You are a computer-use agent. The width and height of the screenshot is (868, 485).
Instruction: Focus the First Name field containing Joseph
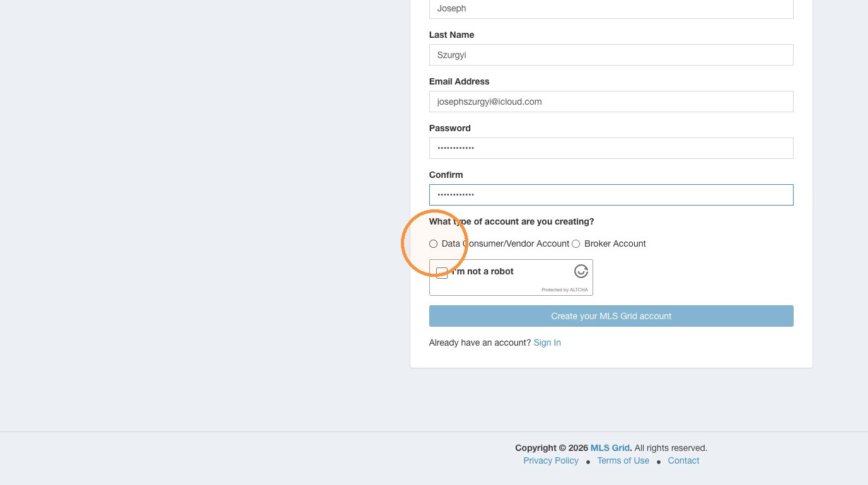(611, 9)
